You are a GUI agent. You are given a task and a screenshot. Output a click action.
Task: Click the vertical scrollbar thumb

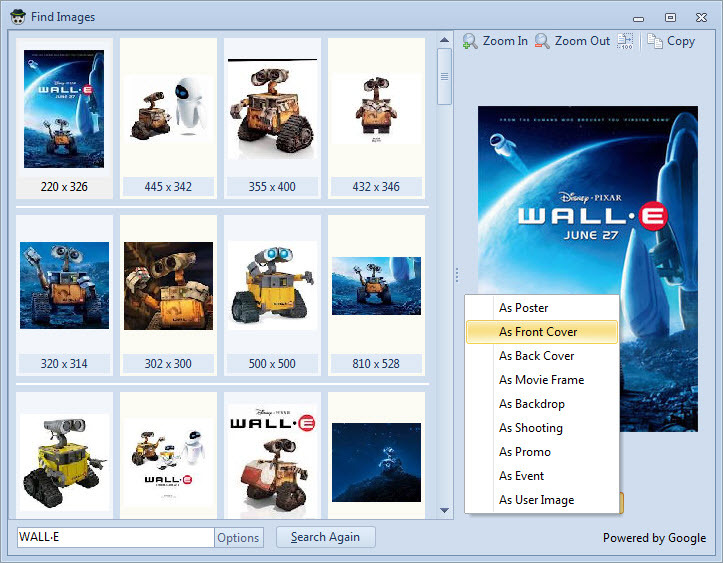pyautogui.click(x=444, y=77)
